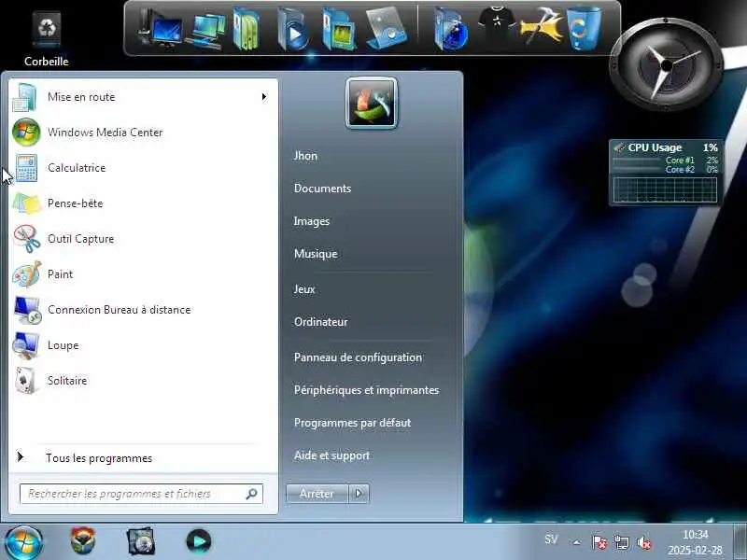
Task: Click the Rechercher les programmes search field
Action: (141, 494)
